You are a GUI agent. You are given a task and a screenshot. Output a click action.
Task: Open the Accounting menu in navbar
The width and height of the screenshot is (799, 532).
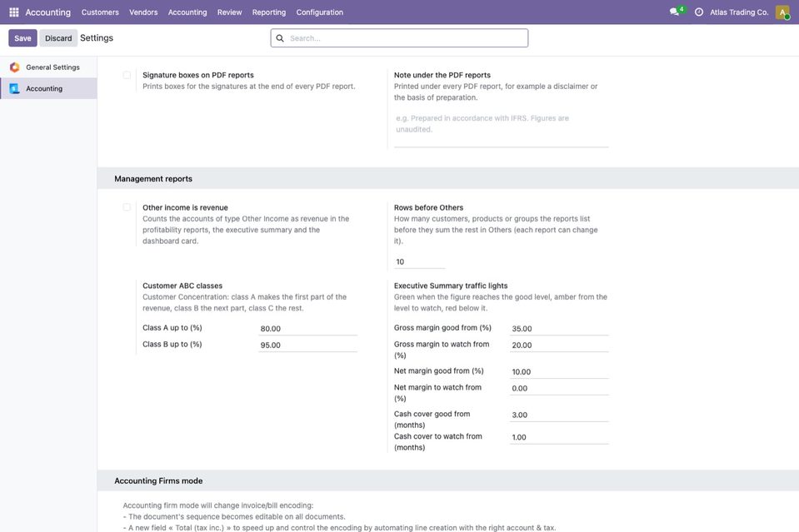click(187, 12)
